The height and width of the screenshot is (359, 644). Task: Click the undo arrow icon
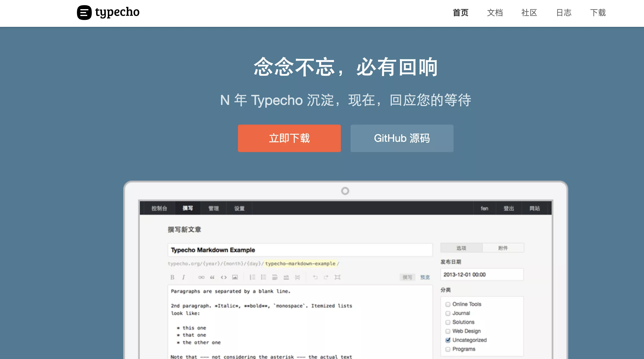[x=315, y=277]
